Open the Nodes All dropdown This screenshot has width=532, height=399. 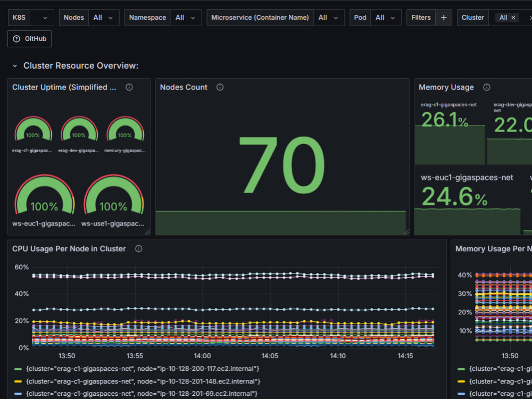click(104, 18)
